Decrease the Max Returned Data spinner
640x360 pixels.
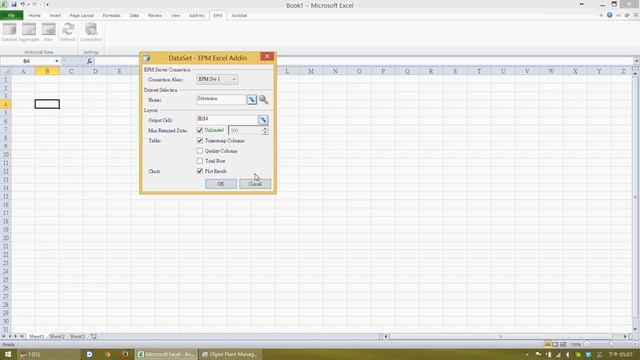pos(265,133)
